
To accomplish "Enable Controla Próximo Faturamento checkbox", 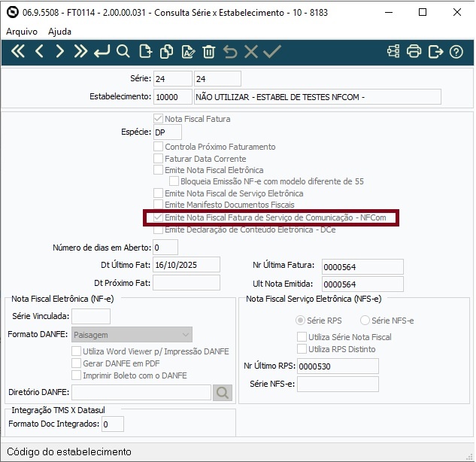I will point(158,147).
